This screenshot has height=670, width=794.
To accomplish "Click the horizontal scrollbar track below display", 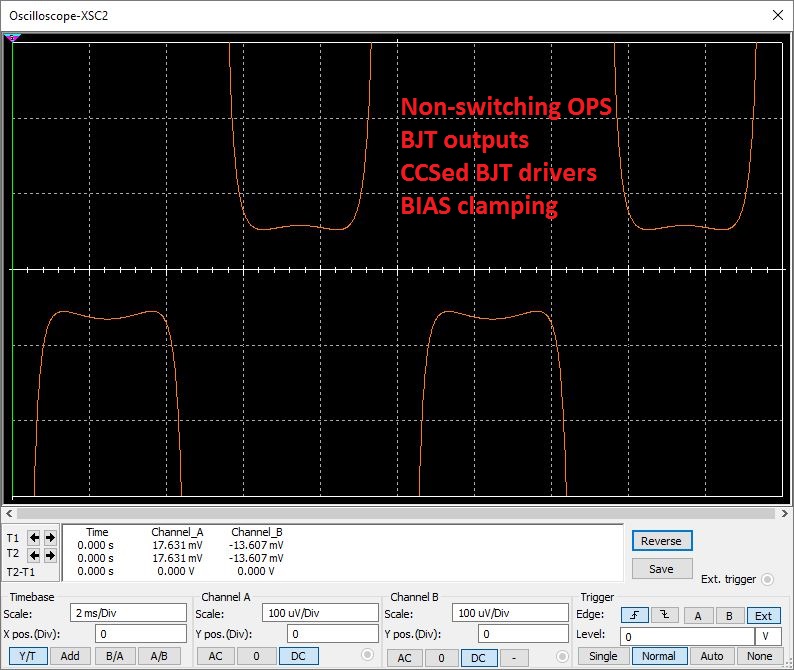I will [x=396, y=514].
